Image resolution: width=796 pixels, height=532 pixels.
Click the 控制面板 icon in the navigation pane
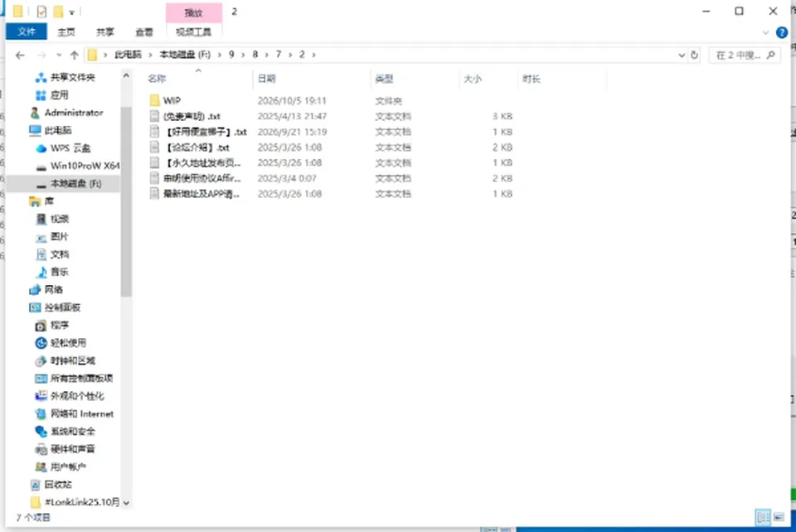click(x=35, y=307)
